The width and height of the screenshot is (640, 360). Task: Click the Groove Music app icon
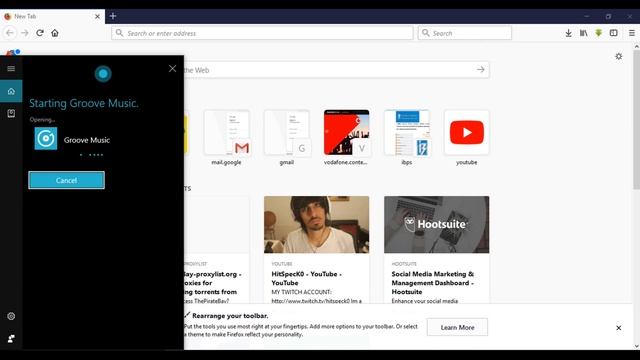point(46,138)
